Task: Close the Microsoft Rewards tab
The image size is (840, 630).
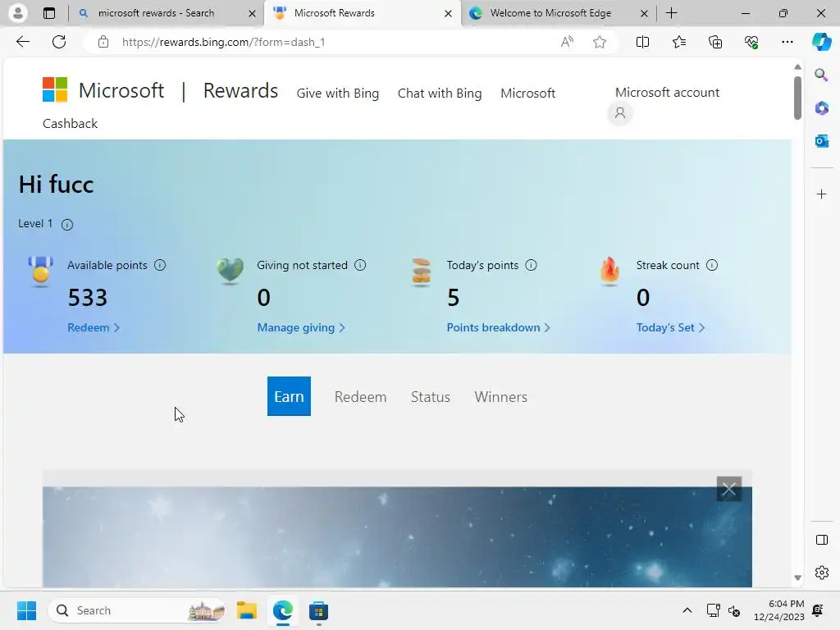Action: pos(448,13)
